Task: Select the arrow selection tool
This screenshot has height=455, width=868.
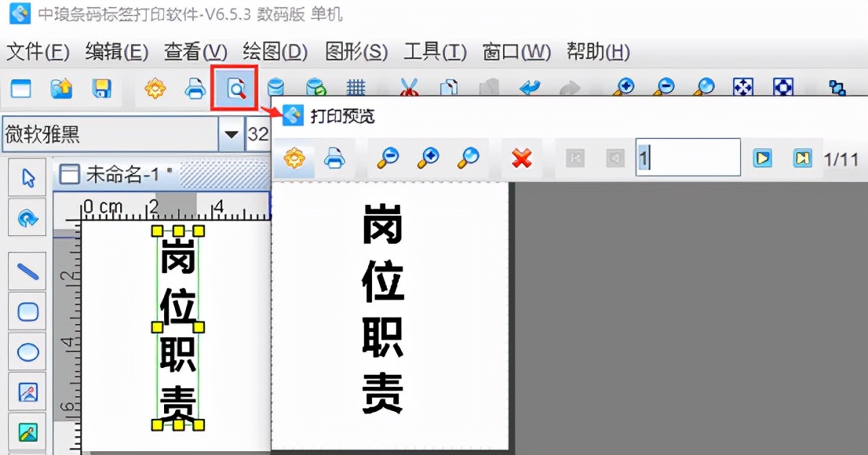Action: point(27,178)
